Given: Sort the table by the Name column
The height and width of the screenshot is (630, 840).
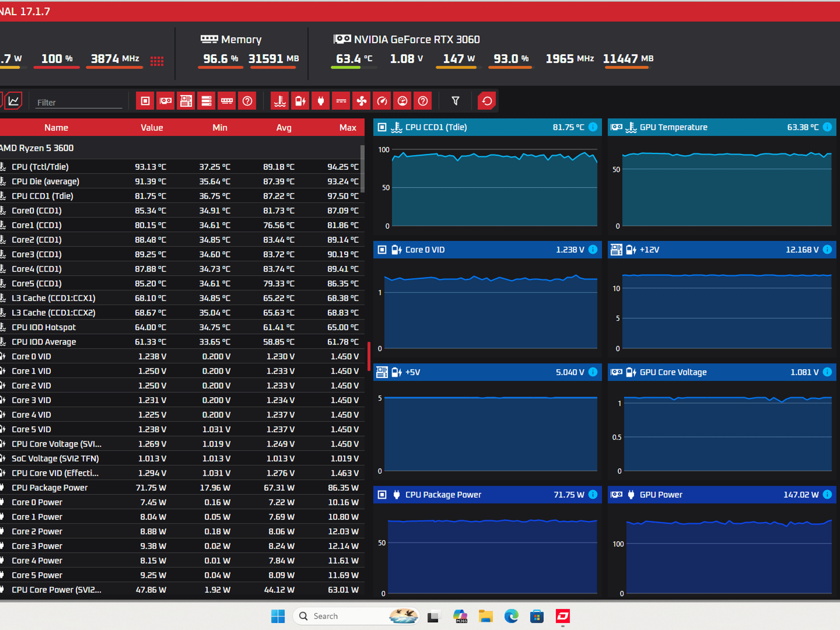Looking at the screenshot, I should (56, 128).
